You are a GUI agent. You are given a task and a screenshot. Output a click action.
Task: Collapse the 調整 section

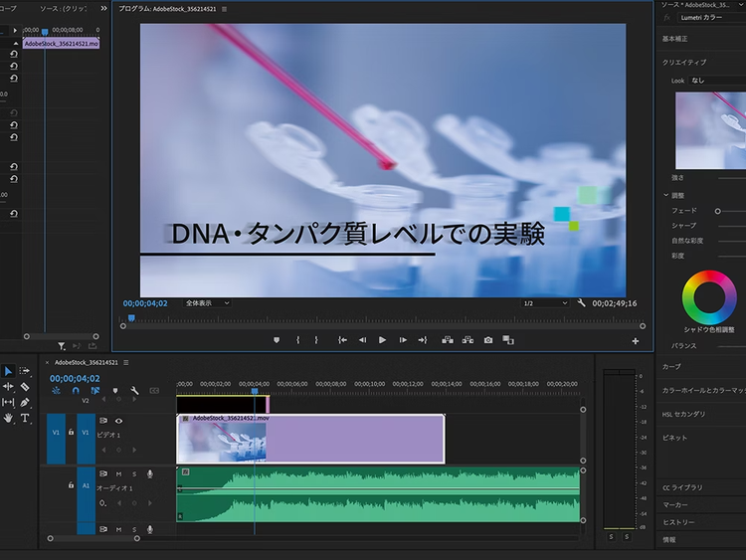click(x=666, y=195)
